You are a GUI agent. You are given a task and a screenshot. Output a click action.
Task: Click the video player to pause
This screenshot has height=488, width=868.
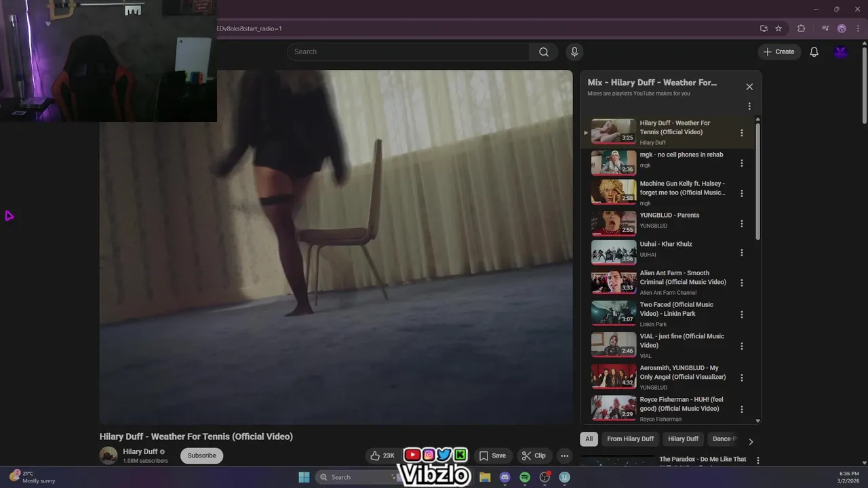[336, 247]
